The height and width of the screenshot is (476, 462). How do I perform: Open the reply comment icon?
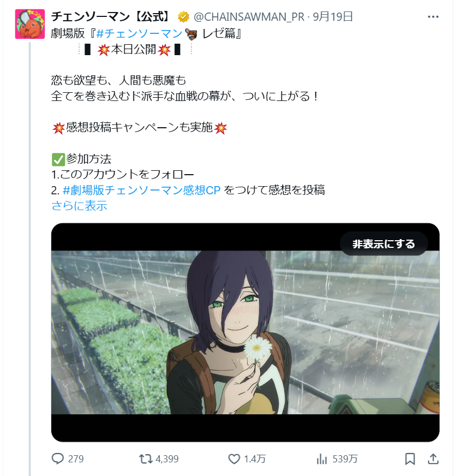(58, 459)
